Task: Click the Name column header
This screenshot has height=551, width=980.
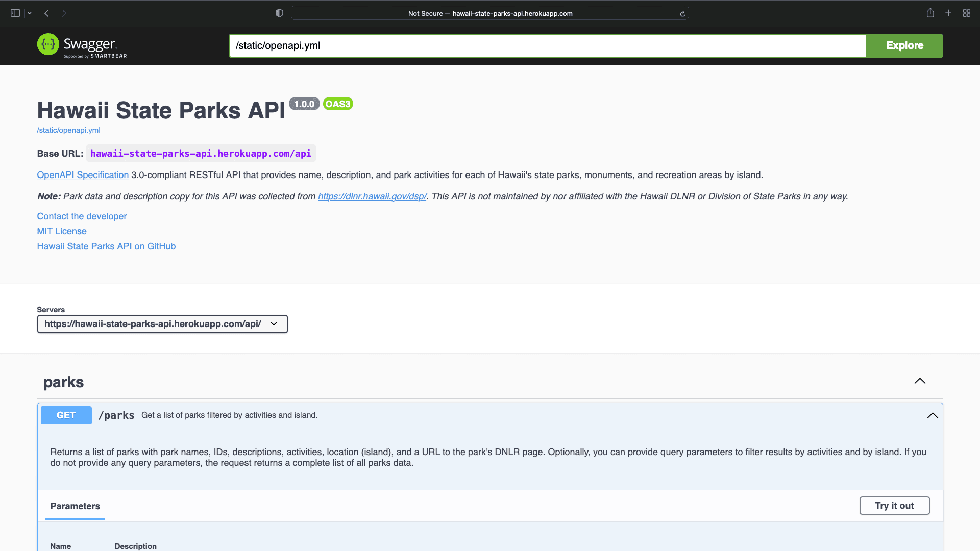Action: 60,546
